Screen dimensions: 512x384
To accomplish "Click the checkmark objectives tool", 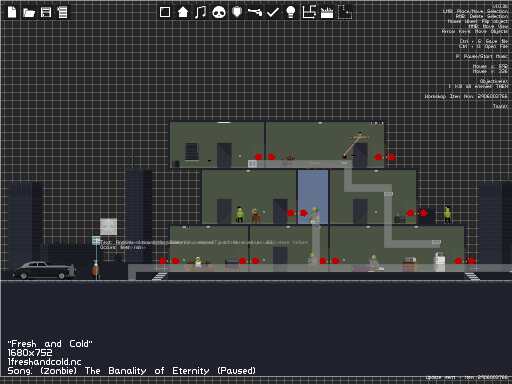I will click(x=273, y=12).
